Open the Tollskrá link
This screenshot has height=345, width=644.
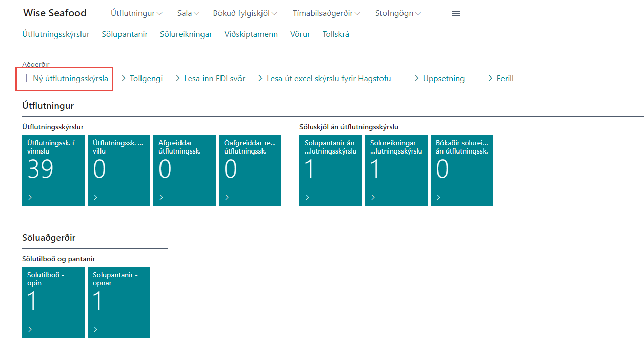[335, 34]
